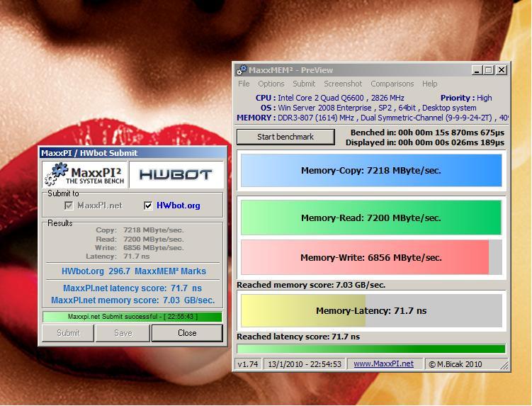Click the Write: 6856 MByte/sec result row
This screenshot has width=532, height=406.
[x=139, y=248]
